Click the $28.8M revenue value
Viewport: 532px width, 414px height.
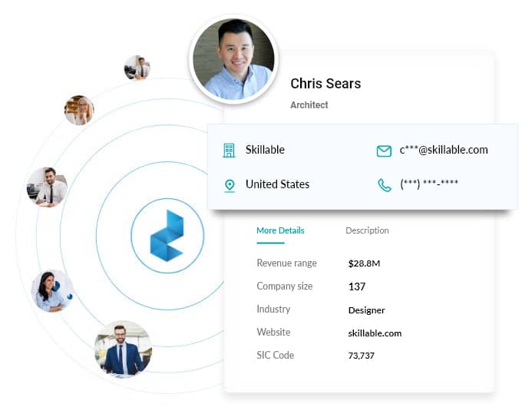[x=364, y=263]
